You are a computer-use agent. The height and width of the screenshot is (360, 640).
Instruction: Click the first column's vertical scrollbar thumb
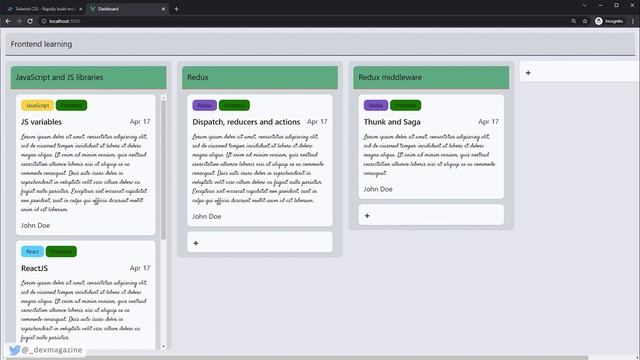point(164,170)
